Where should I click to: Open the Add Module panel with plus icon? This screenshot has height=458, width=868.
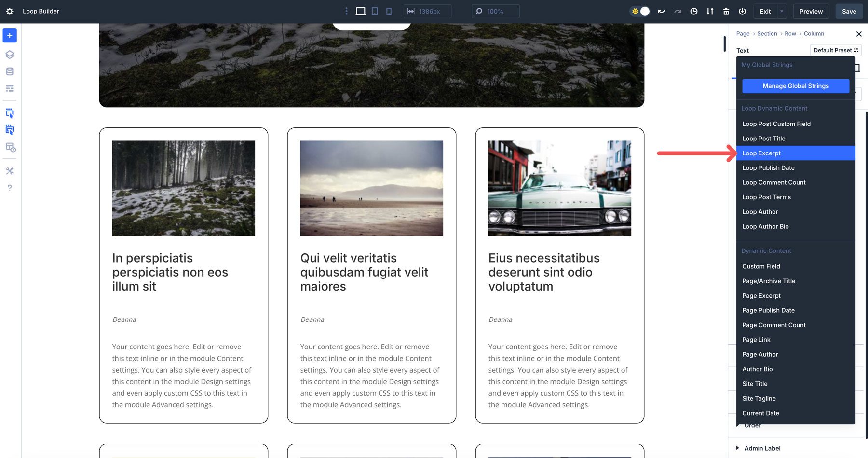[9, 35]
